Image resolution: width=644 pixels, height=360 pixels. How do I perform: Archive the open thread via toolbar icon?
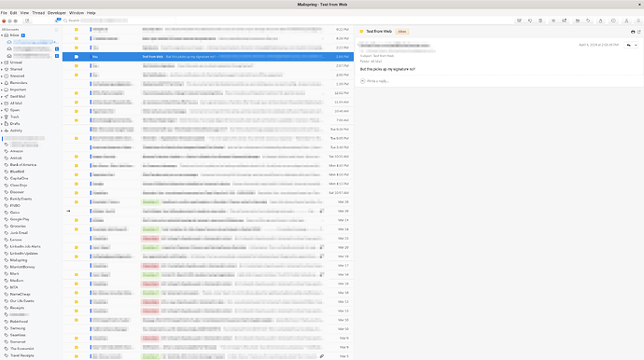pyautogui.click(x=519, y=21)
